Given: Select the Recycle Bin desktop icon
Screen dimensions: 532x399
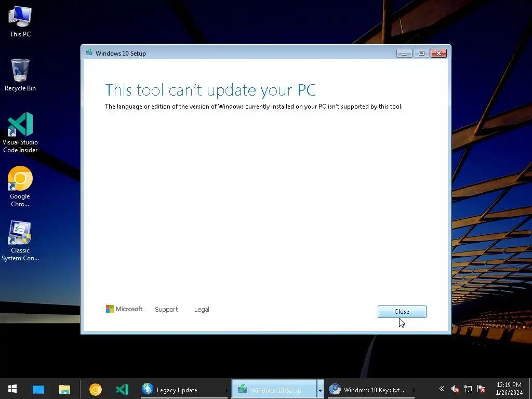Looking at the screenshot, I should 20,75.
